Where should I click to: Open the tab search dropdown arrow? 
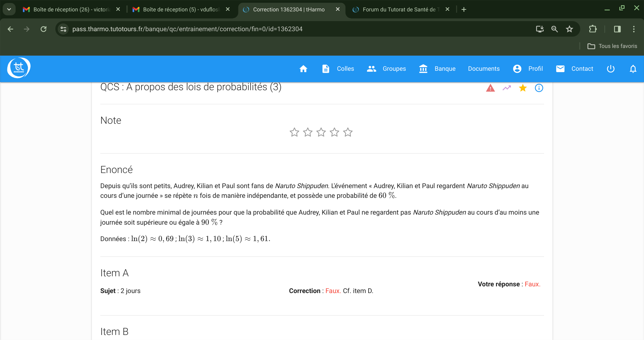(x=9, y=9)
